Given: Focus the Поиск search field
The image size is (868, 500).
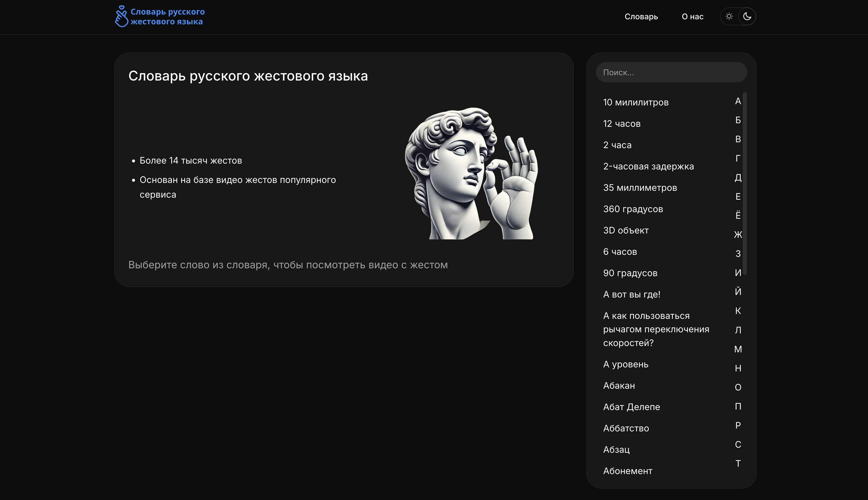Looking at the screenshot, I should (671, 72).
